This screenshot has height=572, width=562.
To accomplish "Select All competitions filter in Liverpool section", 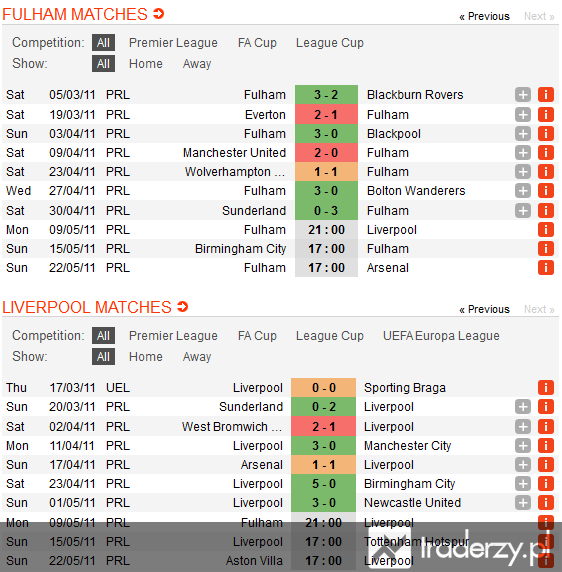I will point(103,336).
